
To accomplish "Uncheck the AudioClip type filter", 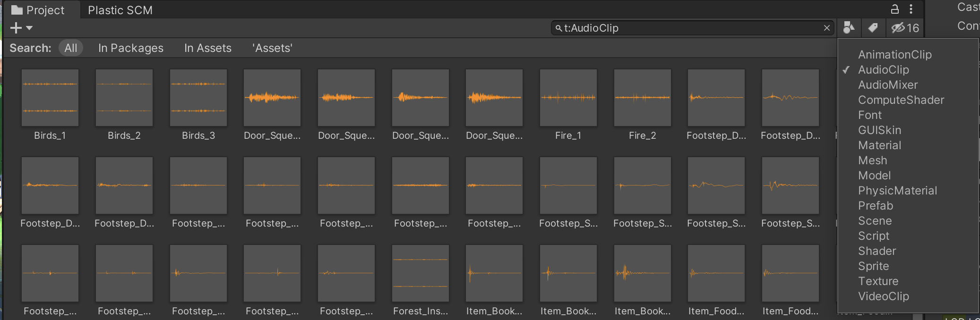I will 883,70.
